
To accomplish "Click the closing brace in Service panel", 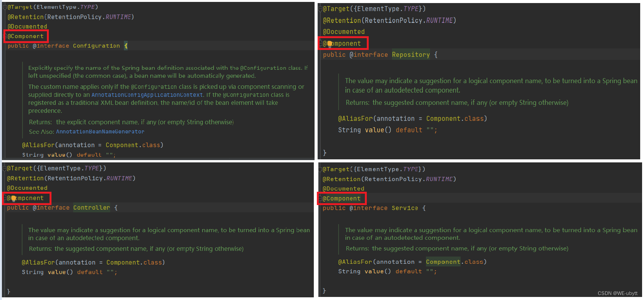I will point(324,291).
